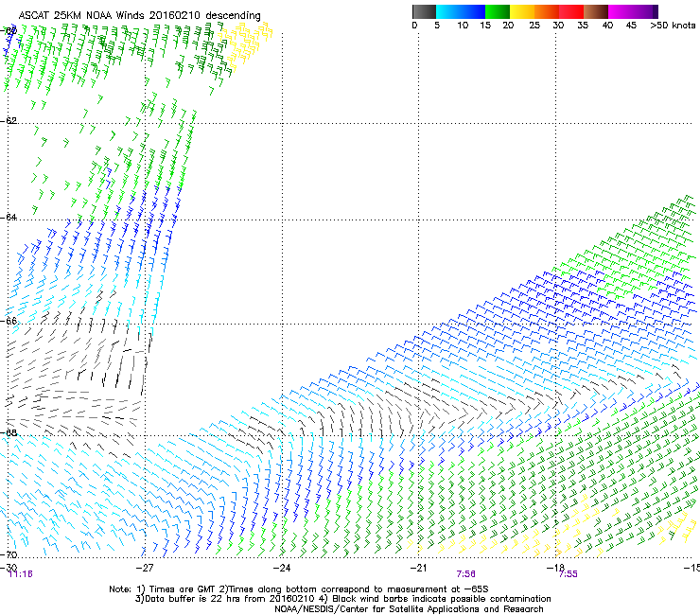Click the 11:16 swath time label
Image resolution: width=700 pixels, height=615 pixels.
[x=21, y=574]
